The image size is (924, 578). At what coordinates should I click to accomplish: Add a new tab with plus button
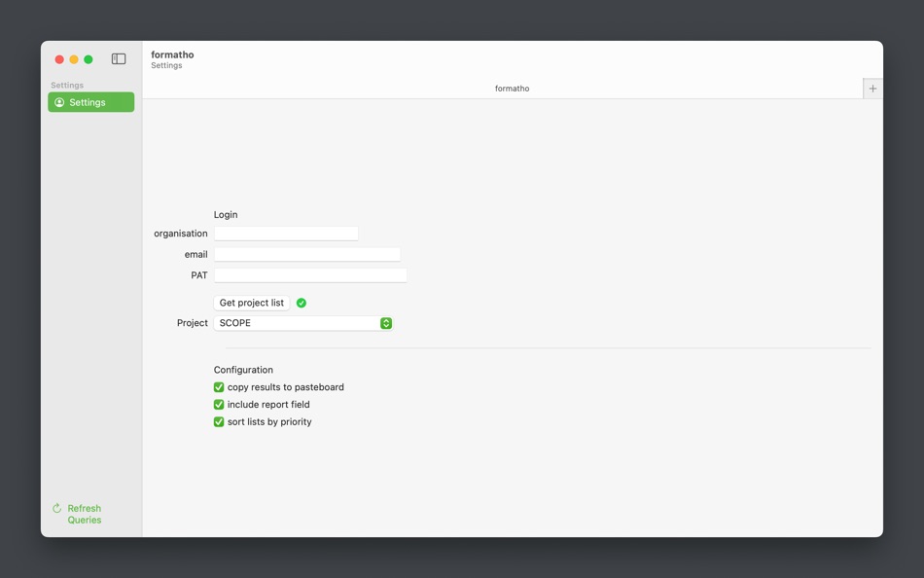pyautogui.click(x=872, y=89)
